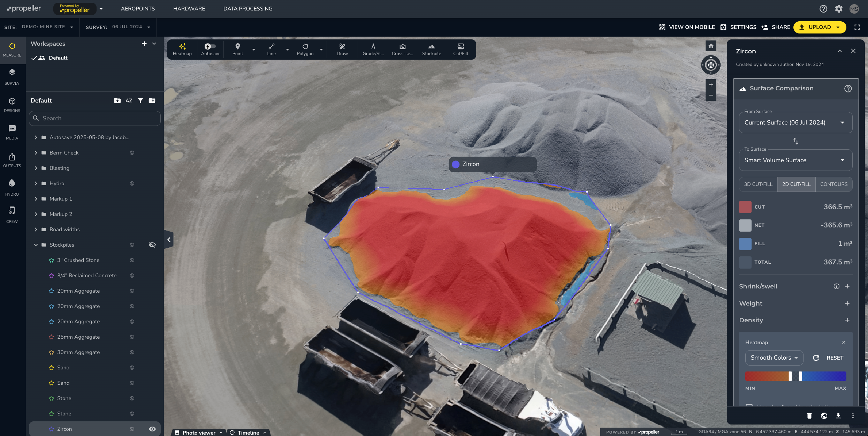Create a new folder in Default
868x436 pixels.
(152, 100)
